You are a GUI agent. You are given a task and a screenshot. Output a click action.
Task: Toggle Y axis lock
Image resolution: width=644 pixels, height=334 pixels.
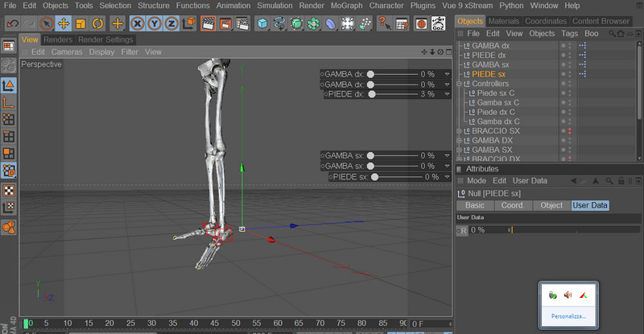(x=155, y=23)
